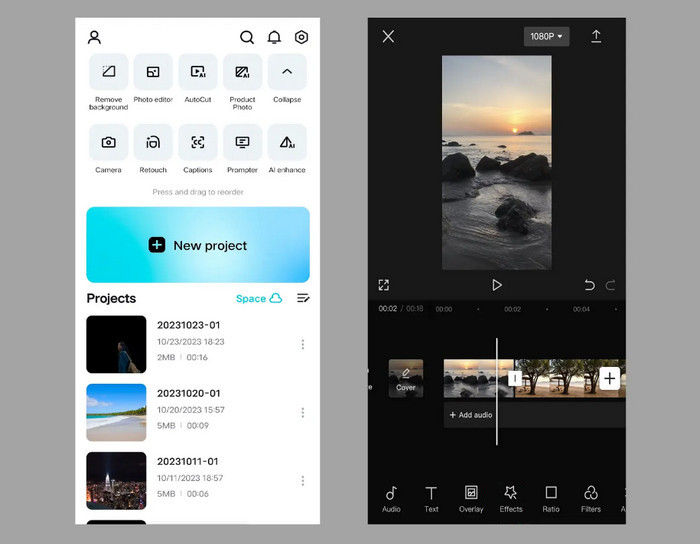The height and width of the screenshot is (544, 700).
Task: Open transition marker between clips
Action: pyautogui.click(x=515, y=378)
